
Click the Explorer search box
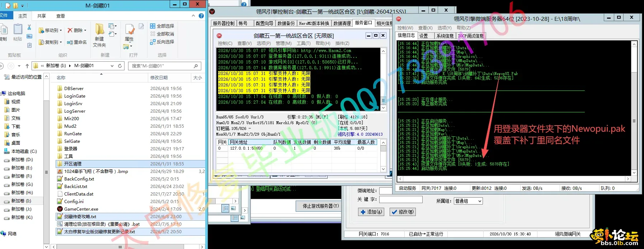click(x=165, y=66)
